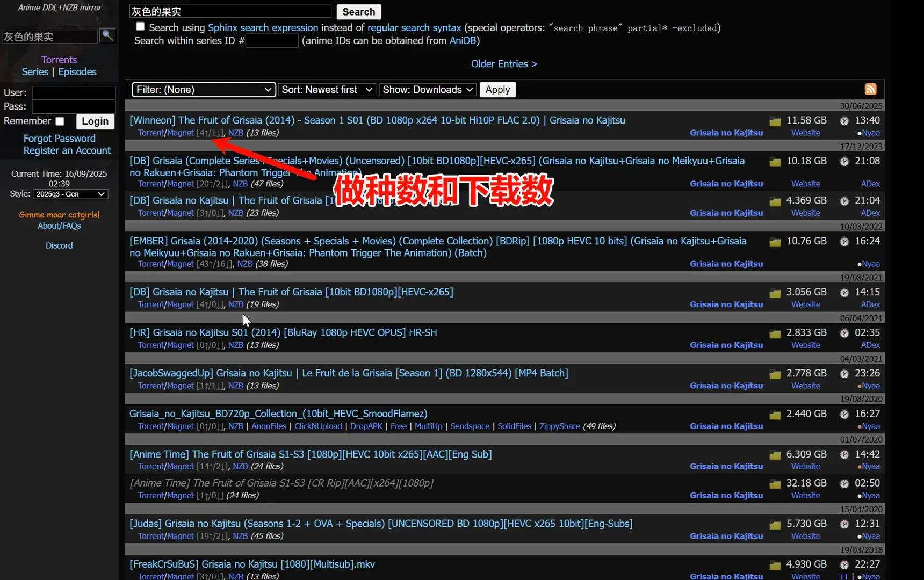This screenshot has width=924, height=580.
Task: Click folder icon beside 2.833 GB entry
Action: [775, 334]
